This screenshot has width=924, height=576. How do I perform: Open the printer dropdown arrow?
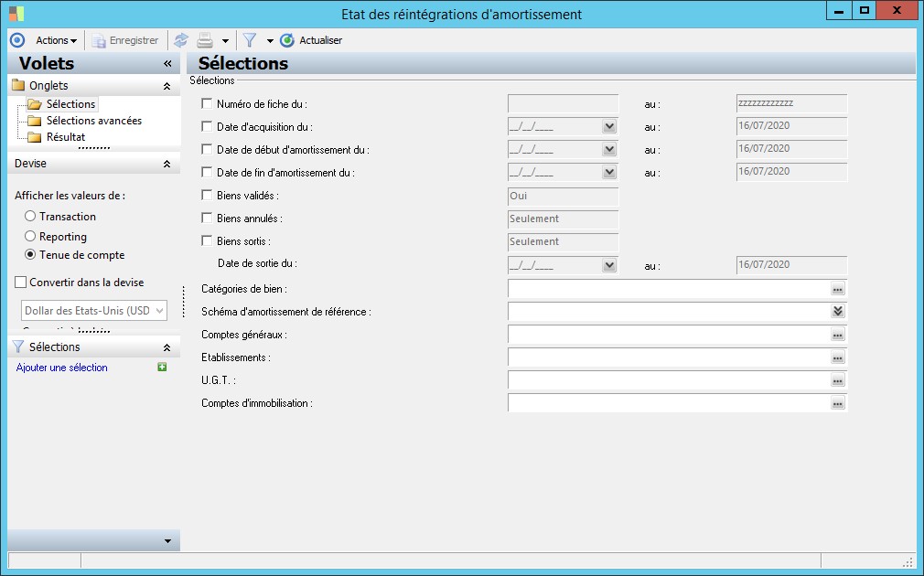coord(225,40)
